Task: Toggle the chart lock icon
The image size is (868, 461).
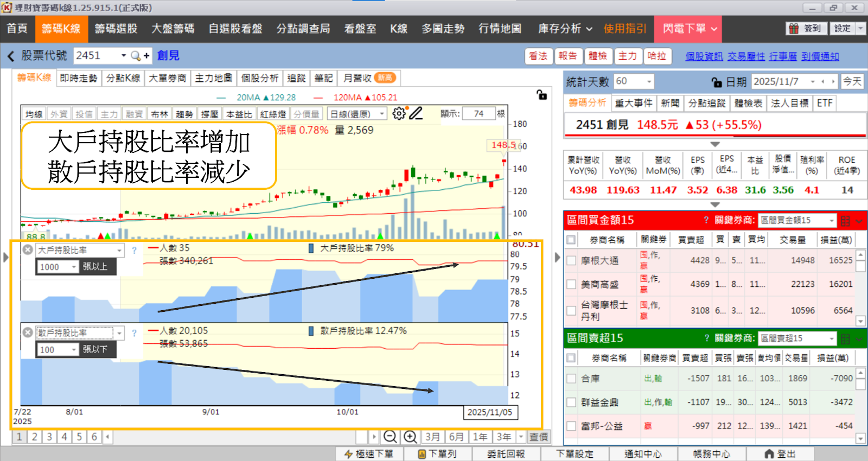Action: pos(541,94)
